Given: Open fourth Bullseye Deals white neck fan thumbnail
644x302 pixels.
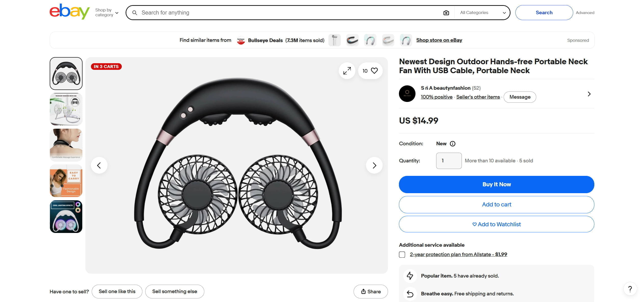Looking at the screenshot, I should point(388,40).
